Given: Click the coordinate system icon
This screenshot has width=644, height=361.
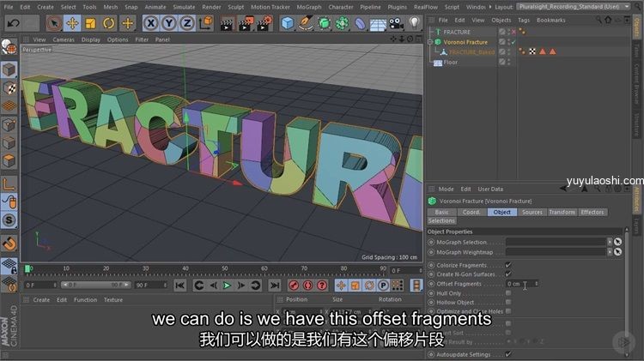Looking at the screenshot, I should [x=206, y=23].
